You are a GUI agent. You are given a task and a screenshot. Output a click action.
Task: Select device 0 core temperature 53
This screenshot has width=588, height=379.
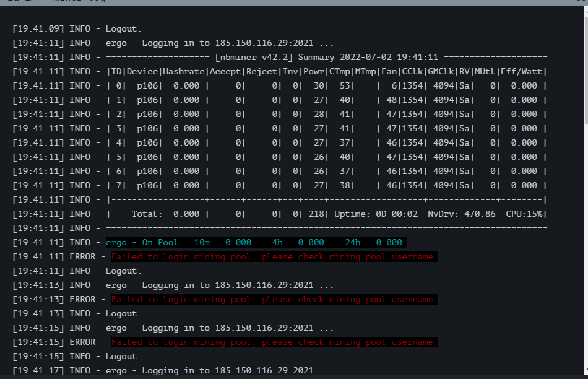coord(345,86)
